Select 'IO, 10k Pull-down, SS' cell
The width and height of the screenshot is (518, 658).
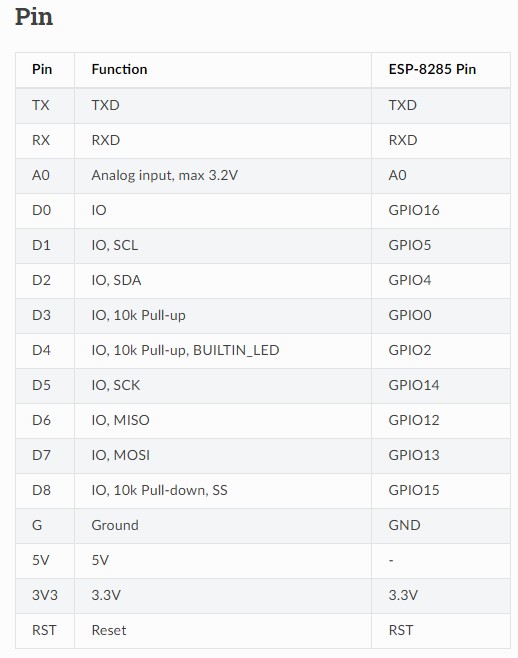[223, 491]
